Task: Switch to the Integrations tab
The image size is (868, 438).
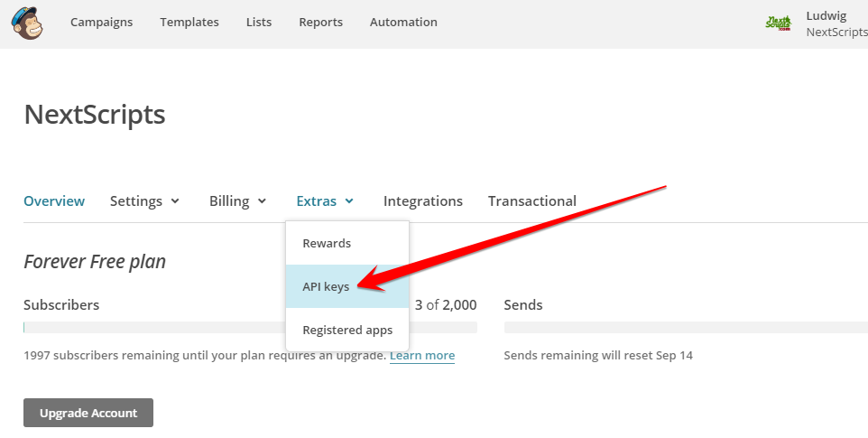Action: [423, 201]
